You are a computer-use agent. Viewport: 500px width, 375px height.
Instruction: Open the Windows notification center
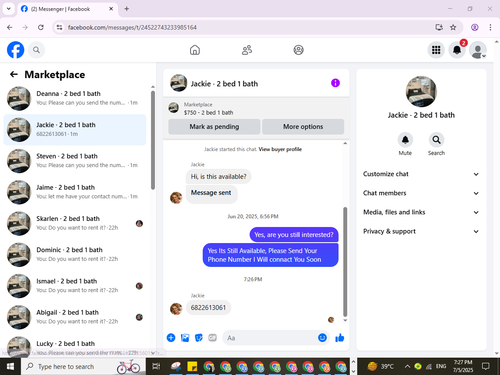point(486,366)
